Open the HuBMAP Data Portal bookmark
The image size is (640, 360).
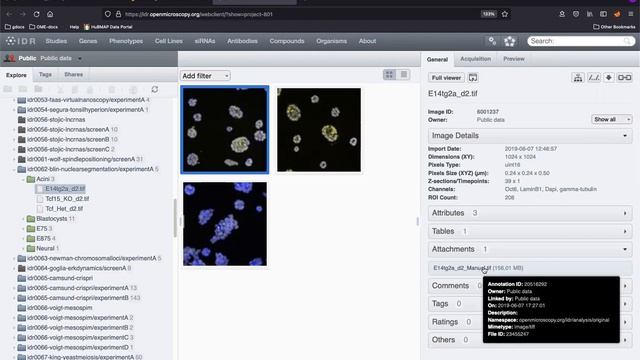pos(108,27)
